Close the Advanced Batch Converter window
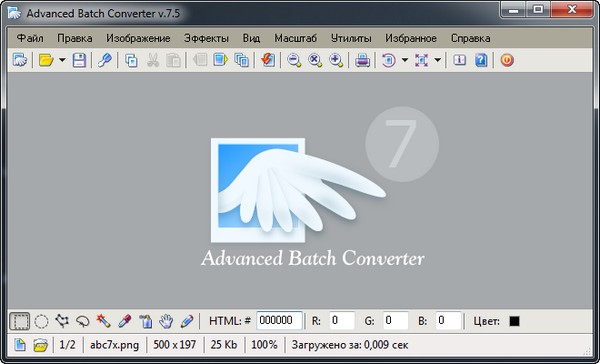The height and width of the screenshot is (364, 600). 572,10
